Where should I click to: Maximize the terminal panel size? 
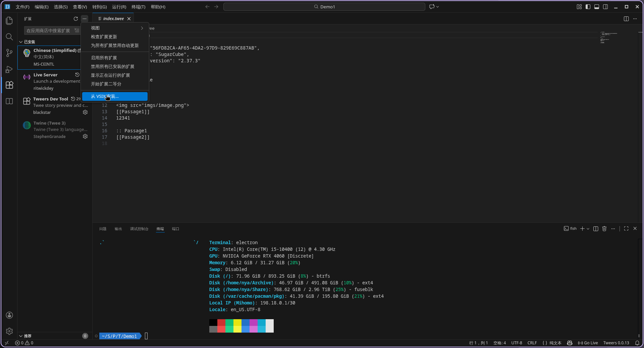point(626,228)
